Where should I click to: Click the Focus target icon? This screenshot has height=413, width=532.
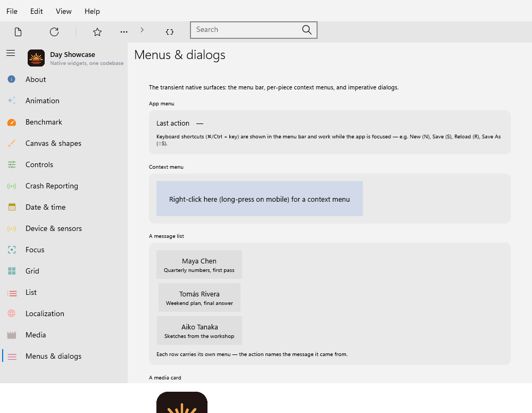click(12, 250)
